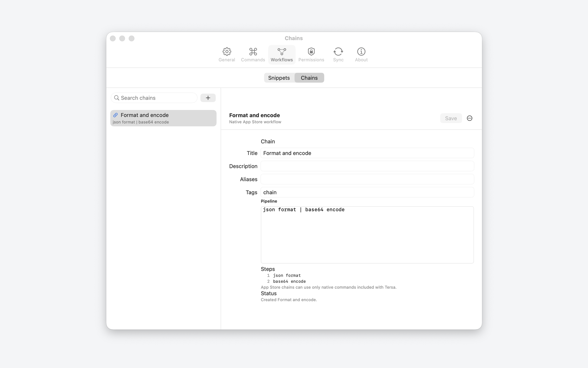Open the Permissions shield-lock icon

tap(311, 51)
